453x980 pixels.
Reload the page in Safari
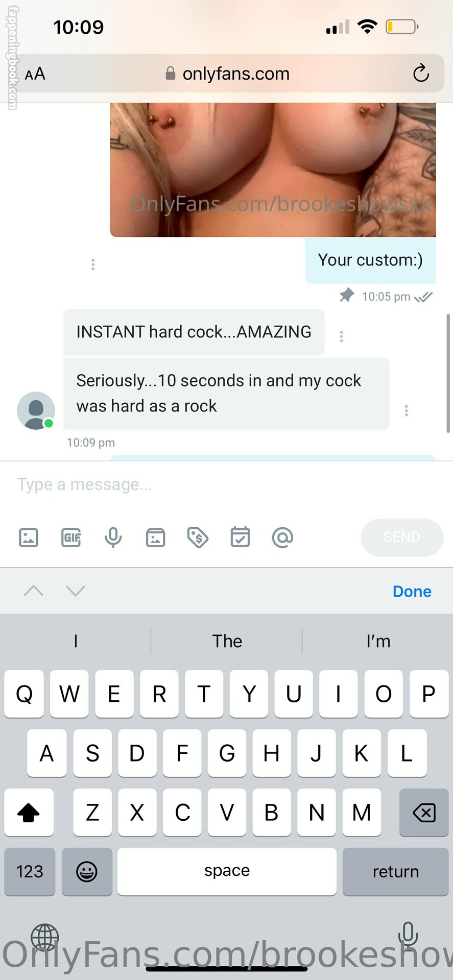(421, 73)
